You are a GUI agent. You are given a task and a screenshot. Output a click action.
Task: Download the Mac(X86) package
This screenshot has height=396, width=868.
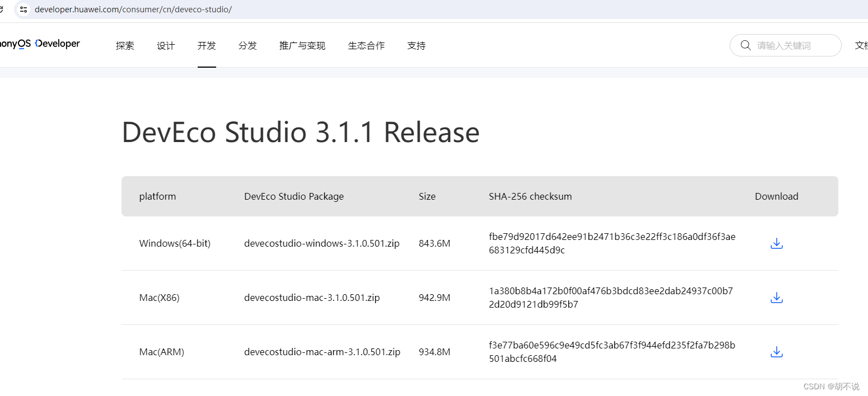[x=776, y=297]
